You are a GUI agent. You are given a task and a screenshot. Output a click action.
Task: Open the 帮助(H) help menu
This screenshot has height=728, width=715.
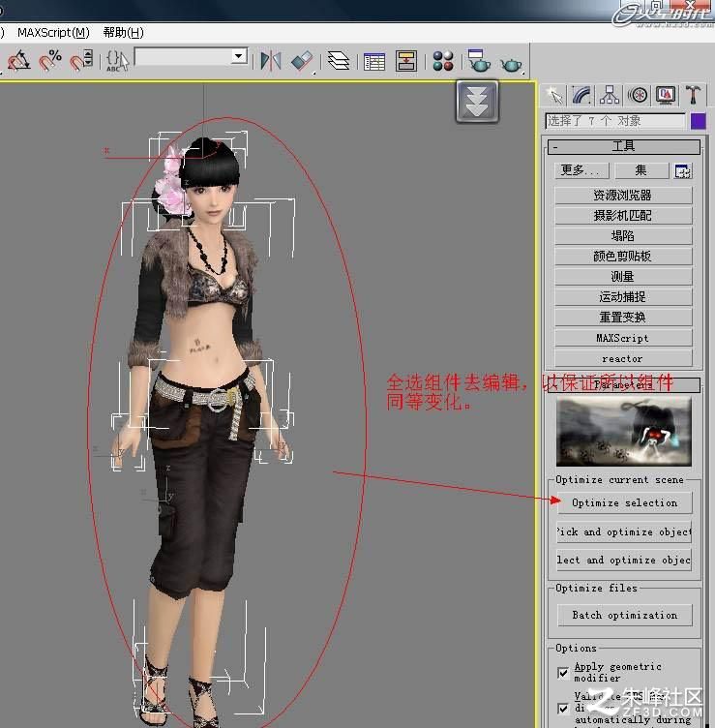124,33
